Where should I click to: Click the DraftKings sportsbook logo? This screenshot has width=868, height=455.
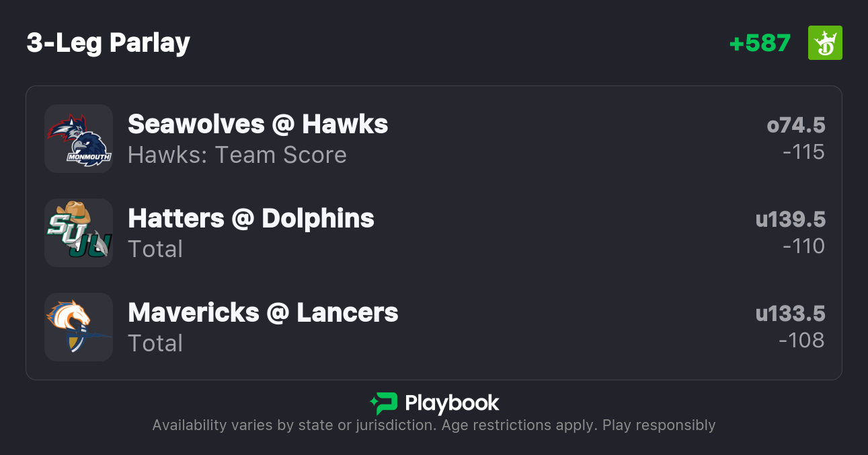click(x=824, y=43)
